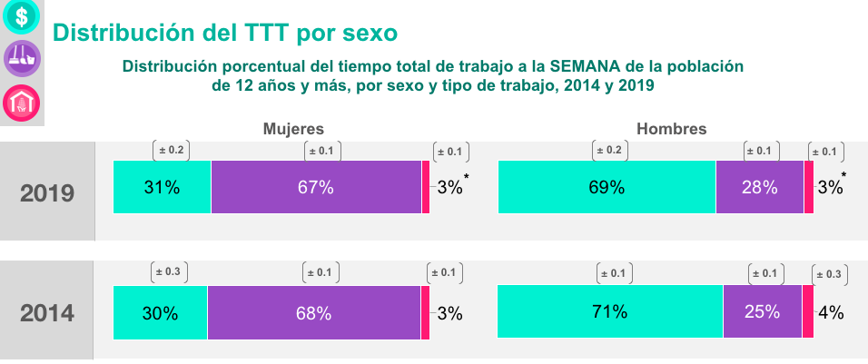This screenshot has width=868, height=364.
Task: Click the ± 0.3 label above Mujeres 2014 teal bar
Action: point(169,271)
